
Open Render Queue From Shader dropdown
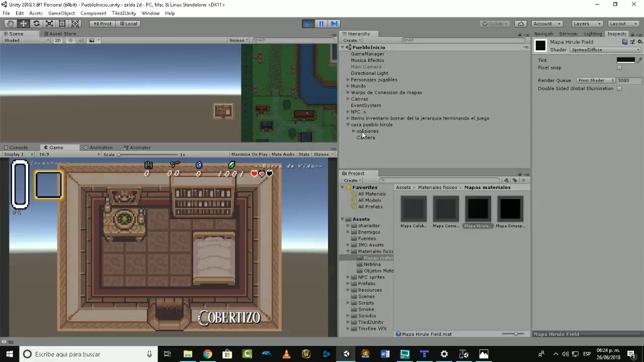coord(596,80)
